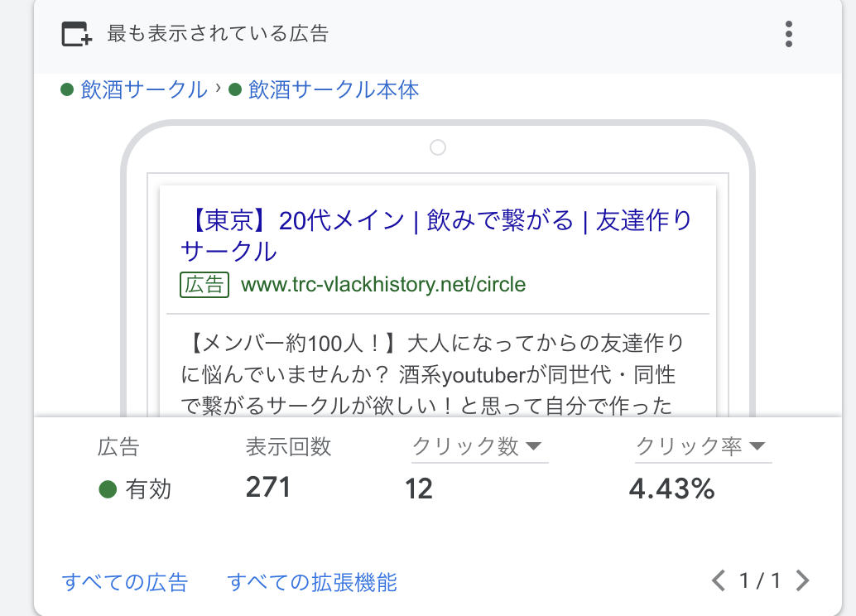Click the 広告 badge in the ad preview

point(204,285)
